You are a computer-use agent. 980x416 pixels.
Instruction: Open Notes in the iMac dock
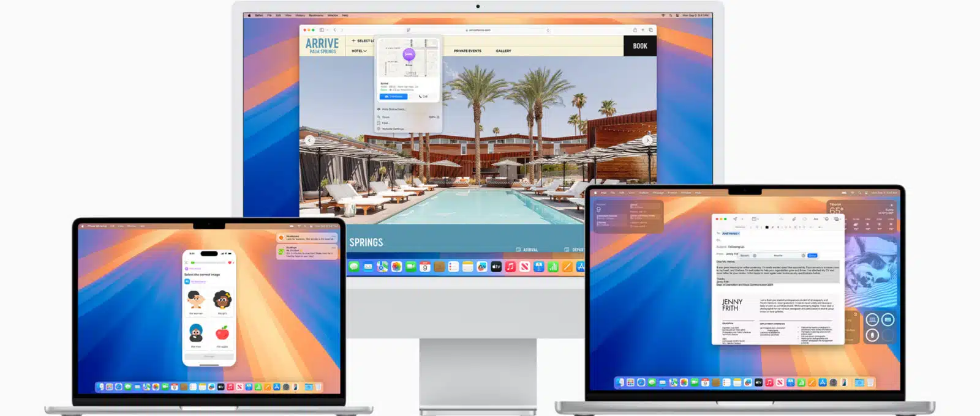coord(467,267)
